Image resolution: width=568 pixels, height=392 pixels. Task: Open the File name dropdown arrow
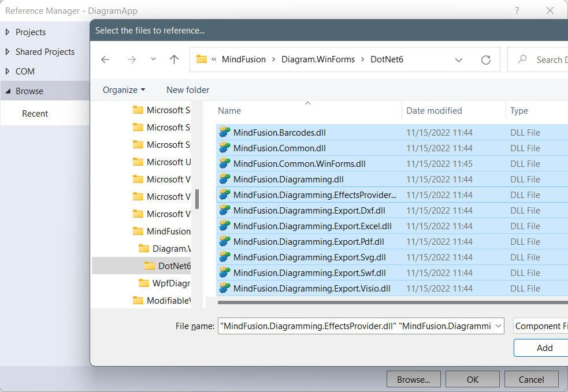[499, 326]
